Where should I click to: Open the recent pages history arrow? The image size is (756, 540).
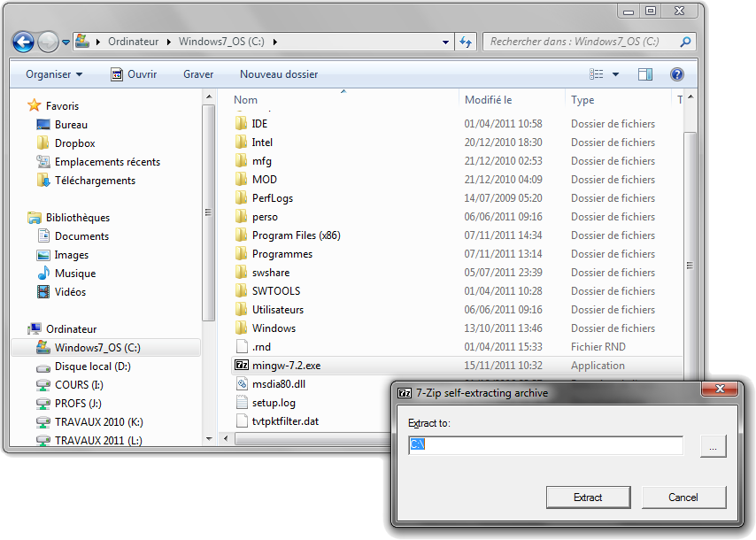(x=66, y=42)
